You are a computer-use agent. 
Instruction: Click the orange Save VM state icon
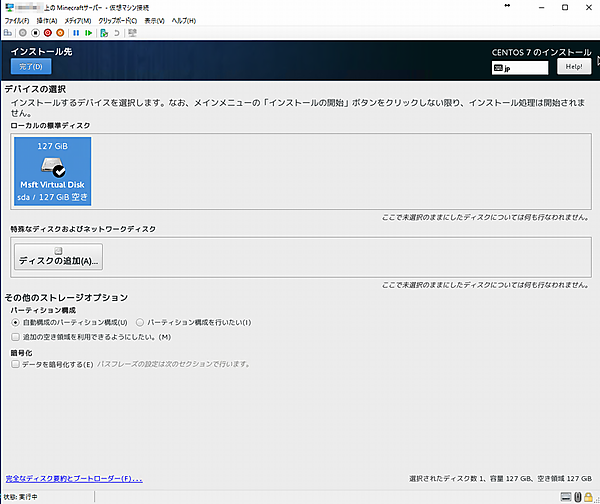point(60,32)
